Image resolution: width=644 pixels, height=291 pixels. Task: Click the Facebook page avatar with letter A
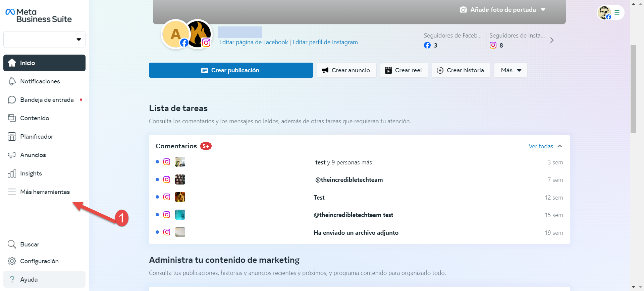point(175,34)
